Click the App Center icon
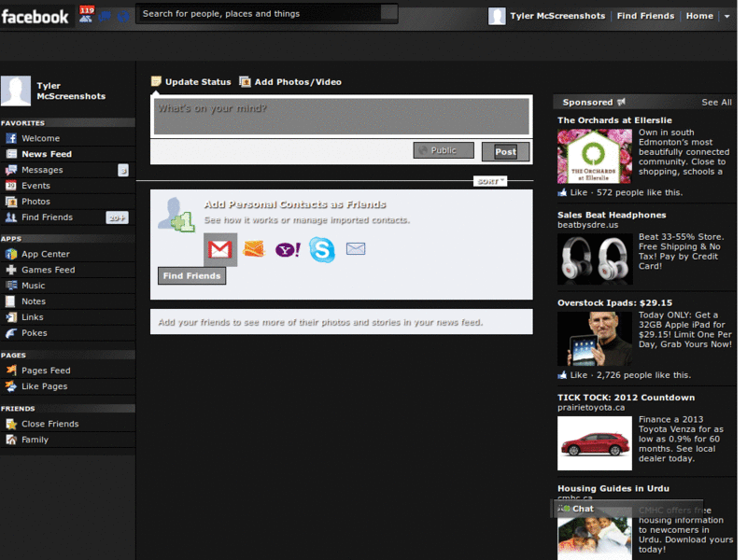The height and width of the screenshot is (560, 747). (x=11, y=254)
